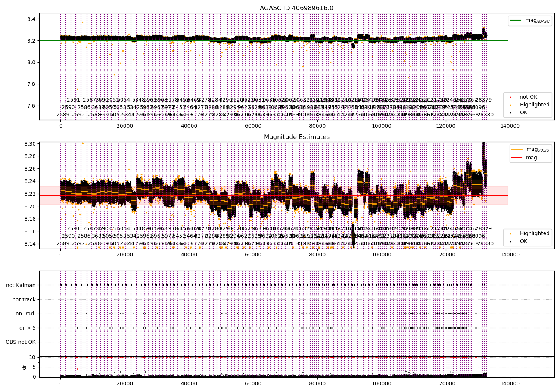Click OBSID label '2590' in the top plot

tap(68, 108)
